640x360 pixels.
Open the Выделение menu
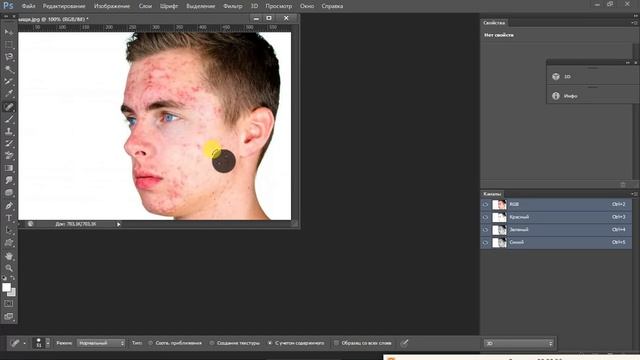coord(200,6)
